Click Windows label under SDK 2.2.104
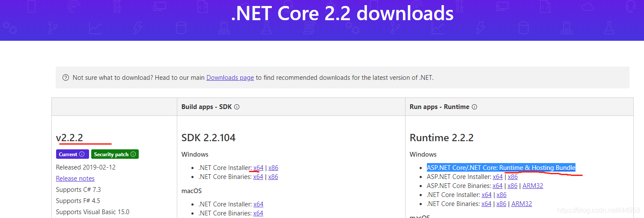 (x=195, y=154)
